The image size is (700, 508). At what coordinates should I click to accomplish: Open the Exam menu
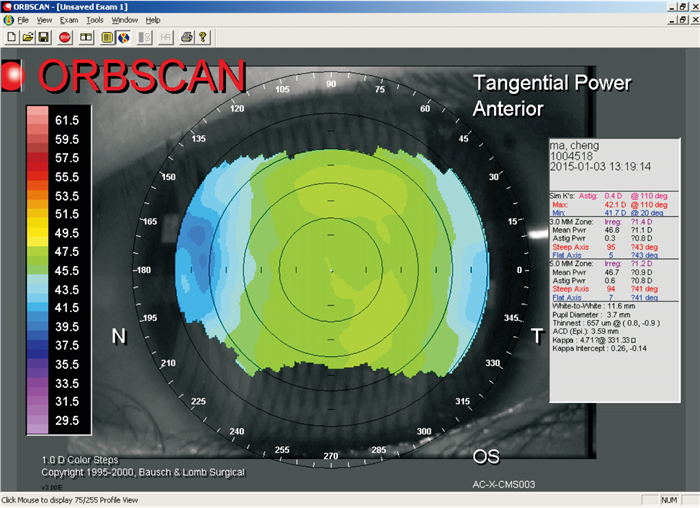[x=69, y=20]
